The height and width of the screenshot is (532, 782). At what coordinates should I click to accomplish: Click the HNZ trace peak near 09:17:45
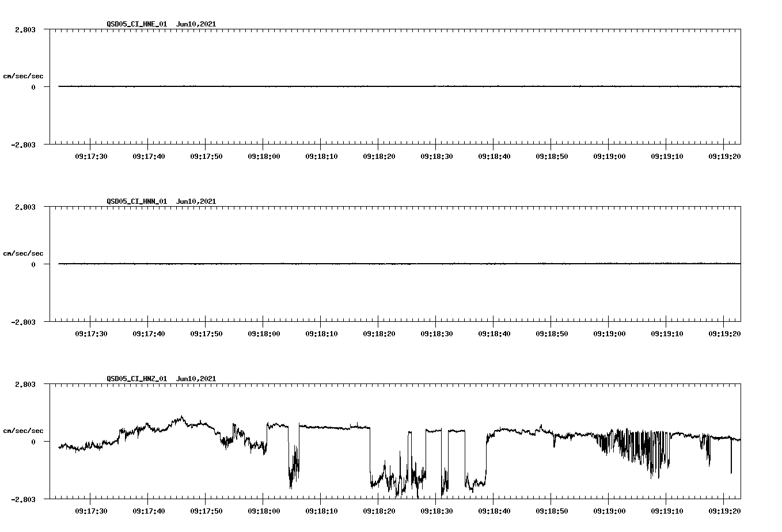tap(181, 418)
